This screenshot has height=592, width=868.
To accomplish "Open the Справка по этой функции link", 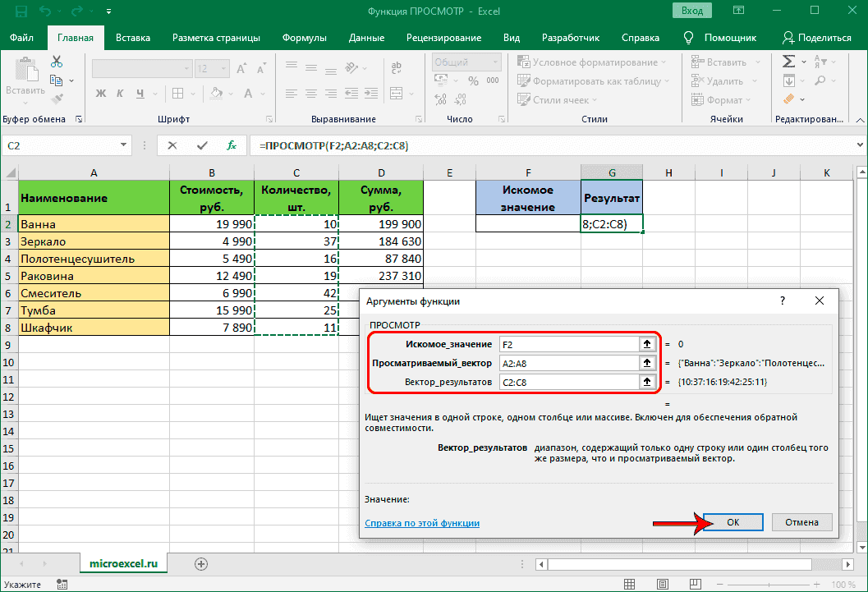I will click(421, 523).
